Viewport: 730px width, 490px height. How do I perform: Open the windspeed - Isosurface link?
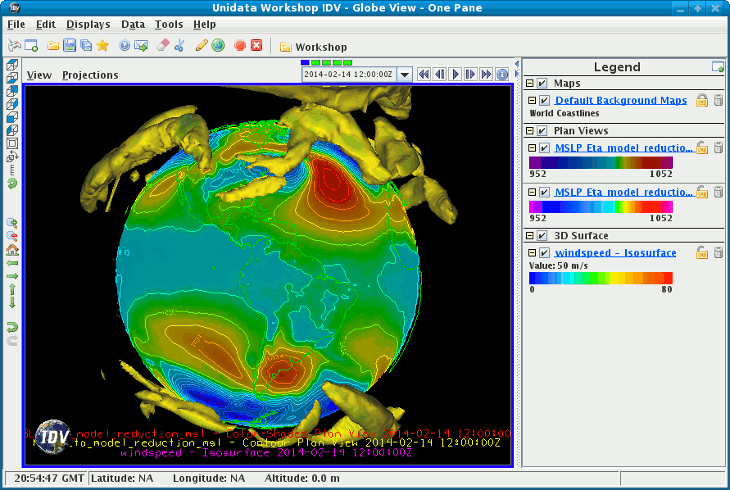(615, 253)
